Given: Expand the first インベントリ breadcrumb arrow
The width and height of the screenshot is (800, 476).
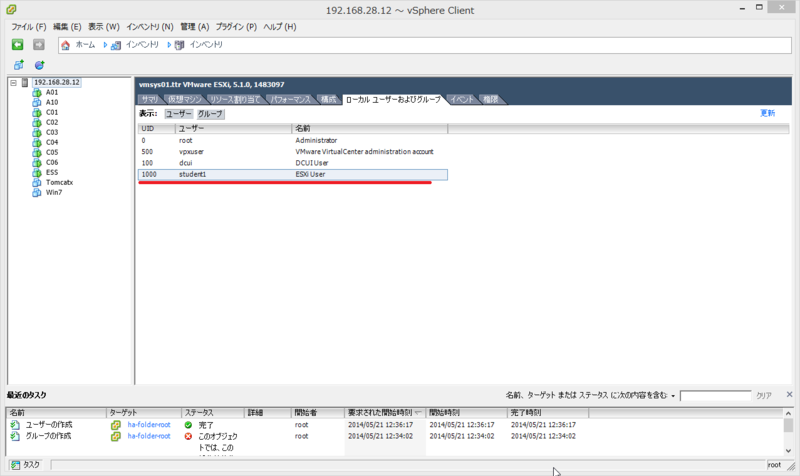Looking at the screenshot, I should (169, 45).
